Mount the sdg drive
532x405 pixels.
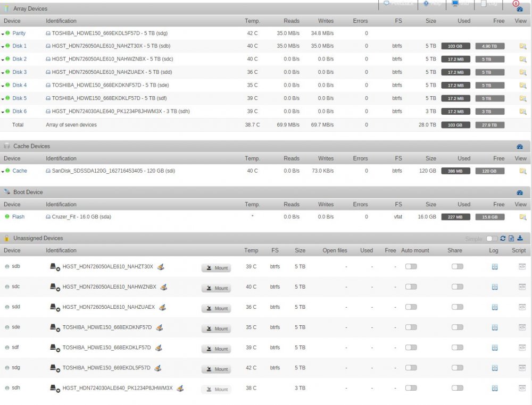click(216, 369)
